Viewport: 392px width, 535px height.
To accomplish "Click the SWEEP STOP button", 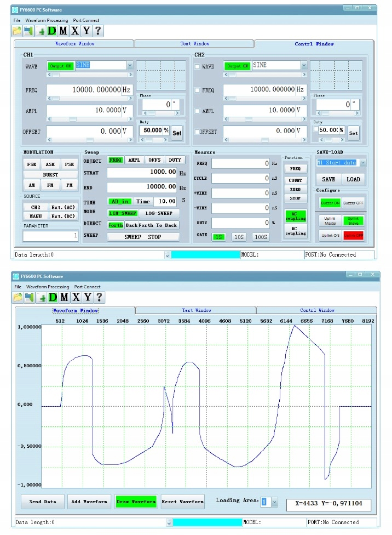I will point(143,237).
